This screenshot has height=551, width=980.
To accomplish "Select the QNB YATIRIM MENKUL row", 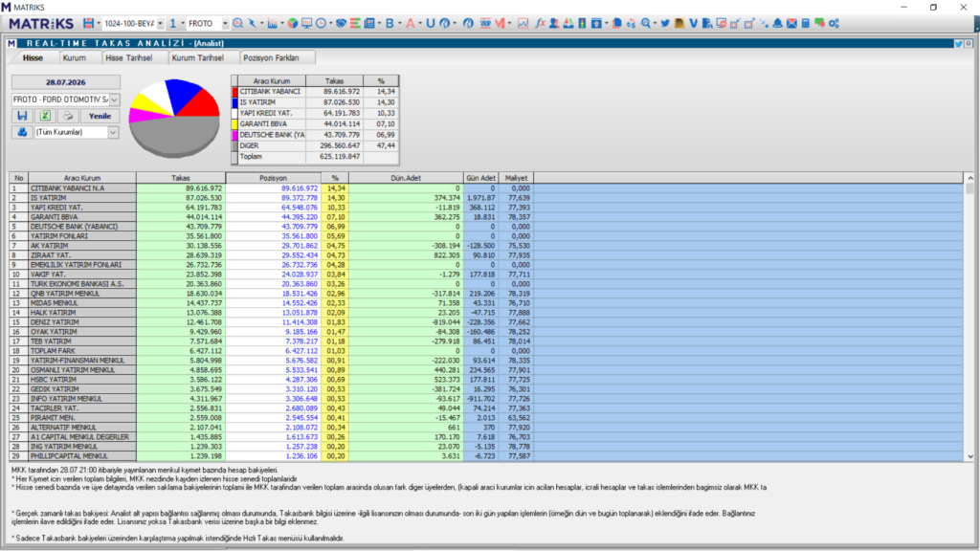I will tap(486, 294).
